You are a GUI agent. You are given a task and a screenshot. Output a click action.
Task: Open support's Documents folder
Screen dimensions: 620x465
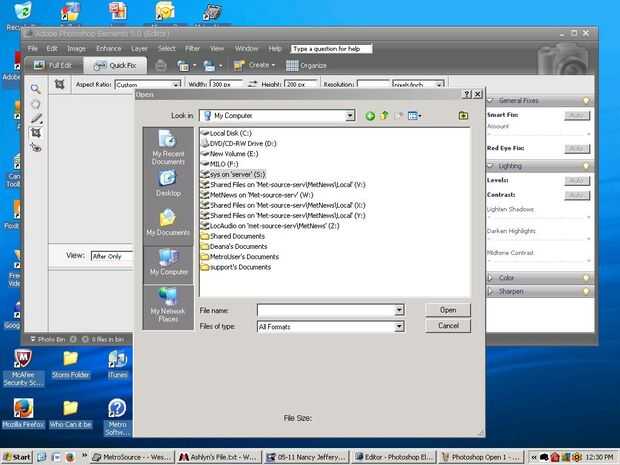click(x=236, y=267)
